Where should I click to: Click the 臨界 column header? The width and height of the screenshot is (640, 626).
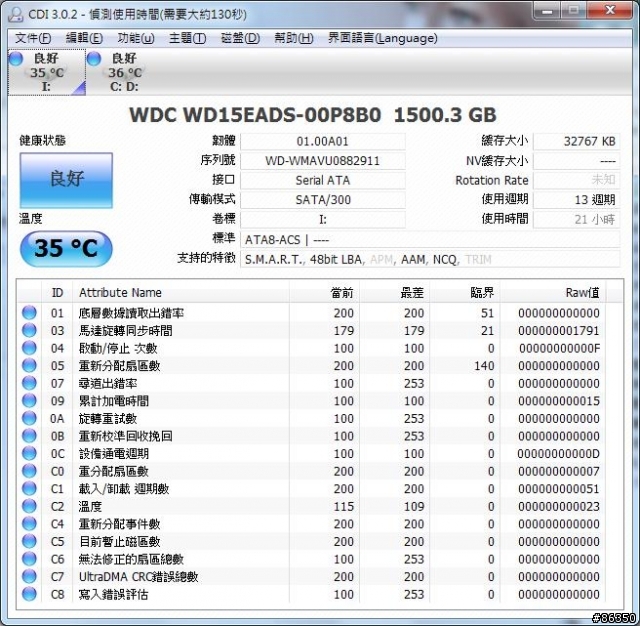point(465,292)
